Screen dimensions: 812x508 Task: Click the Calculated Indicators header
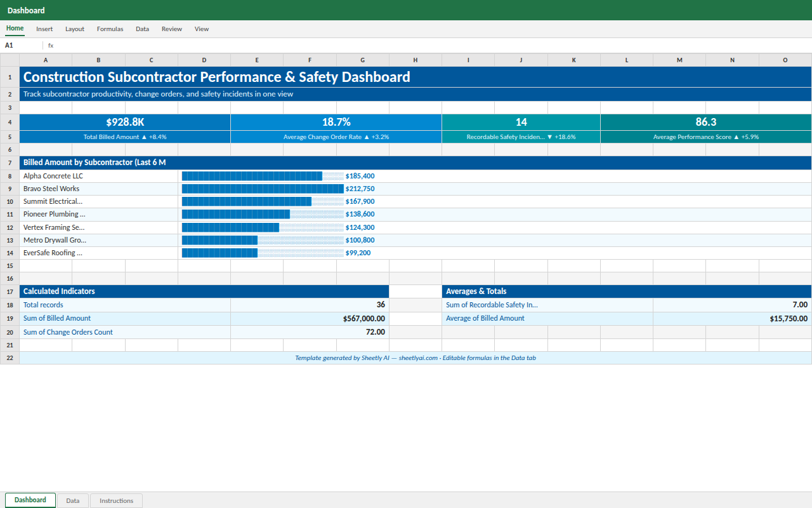(x=204, y=291)
